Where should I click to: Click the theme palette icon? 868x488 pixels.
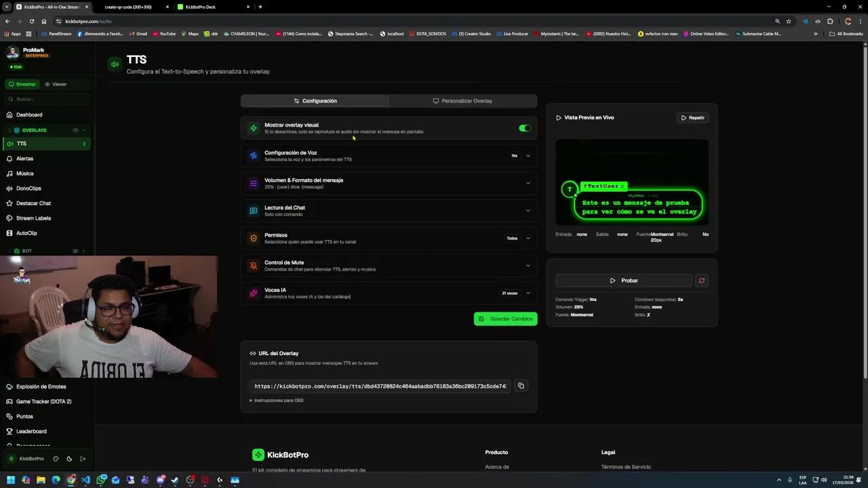pyautogui.click(x=56, y=459)
